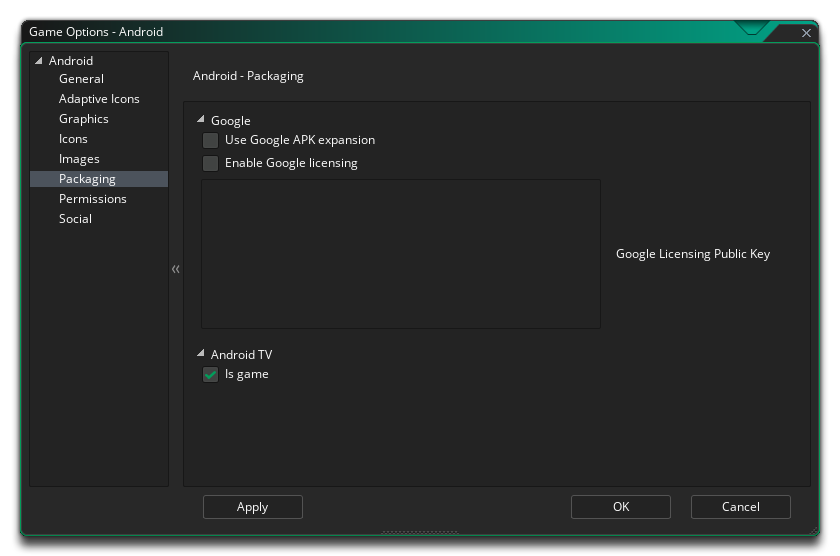Image resolution: width=840 pixels, height=556 pixels.
Task: Click inside the Google Licensing Public Key field
Action: (401, 254)
